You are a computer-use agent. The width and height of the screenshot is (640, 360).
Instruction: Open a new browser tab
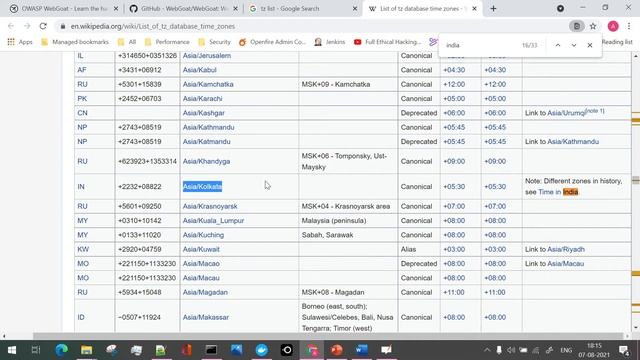pos(493,9)
